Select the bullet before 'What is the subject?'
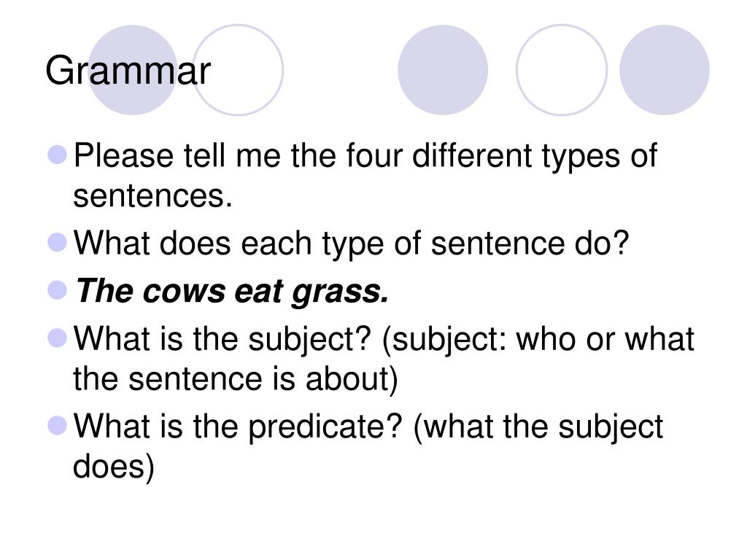This screenshot has width=747, height=560. [57, 338]
